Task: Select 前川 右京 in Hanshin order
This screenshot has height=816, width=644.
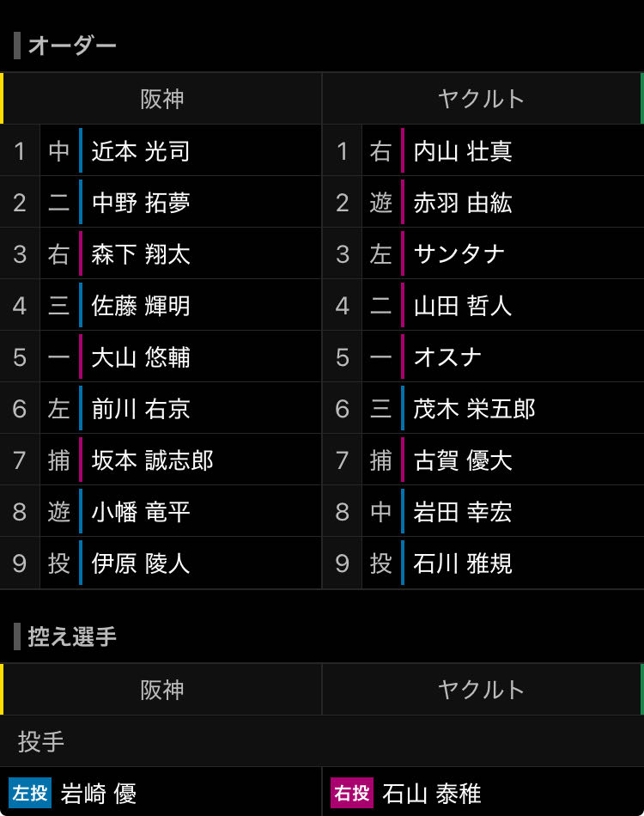Action: coord(141,409)
